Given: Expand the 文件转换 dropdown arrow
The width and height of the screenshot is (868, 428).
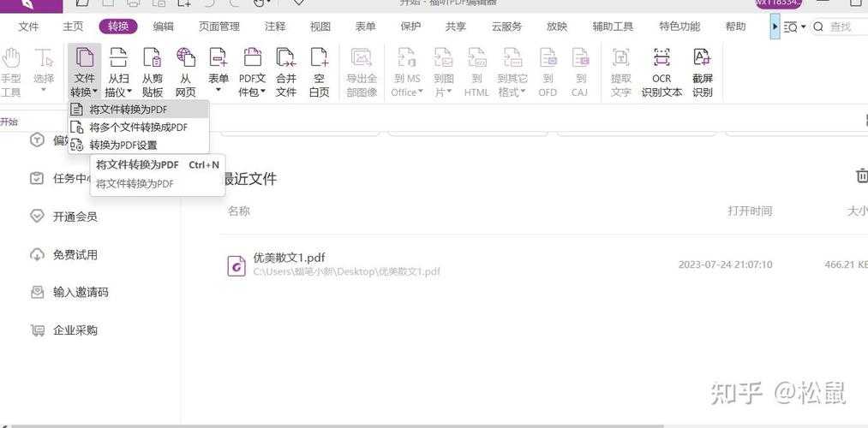Looking at the screenshot, I should pyautogui.click(x=95, y=92).
